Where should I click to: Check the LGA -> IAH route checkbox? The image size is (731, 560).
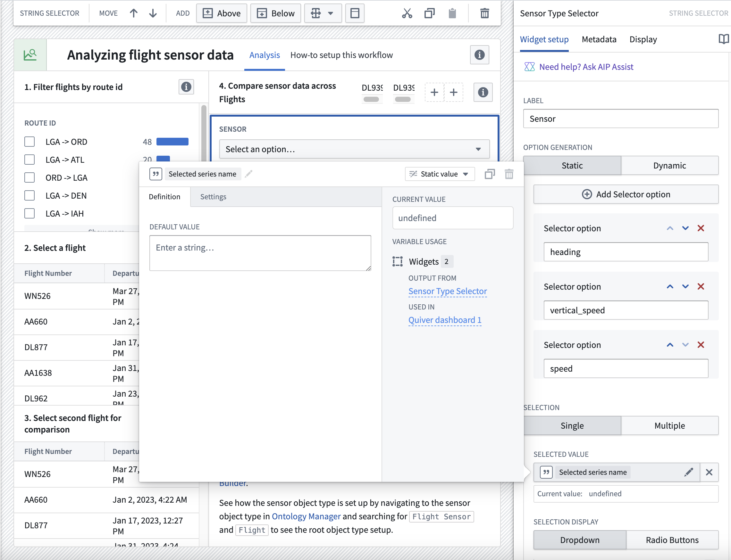pos(29,213)
